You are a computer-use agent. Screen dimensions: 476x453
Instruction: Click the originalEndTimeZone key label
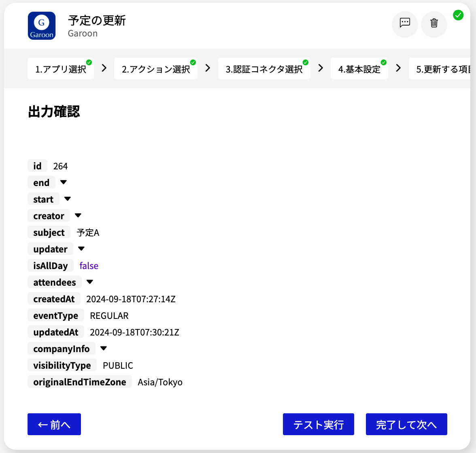click(79, 382)
